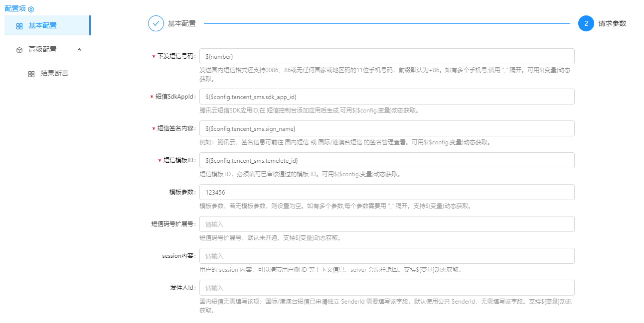The width and height of the screenshot is (644, 323).
Task: Focus the 短信码号扩展号 empty input
Action: [x=386, y=224]
